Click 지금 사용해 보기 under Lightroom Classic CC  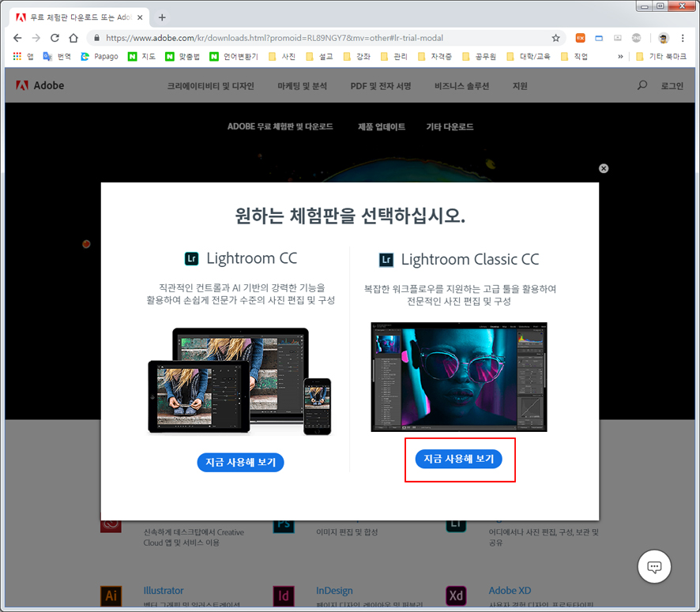(x=458, y=459)
